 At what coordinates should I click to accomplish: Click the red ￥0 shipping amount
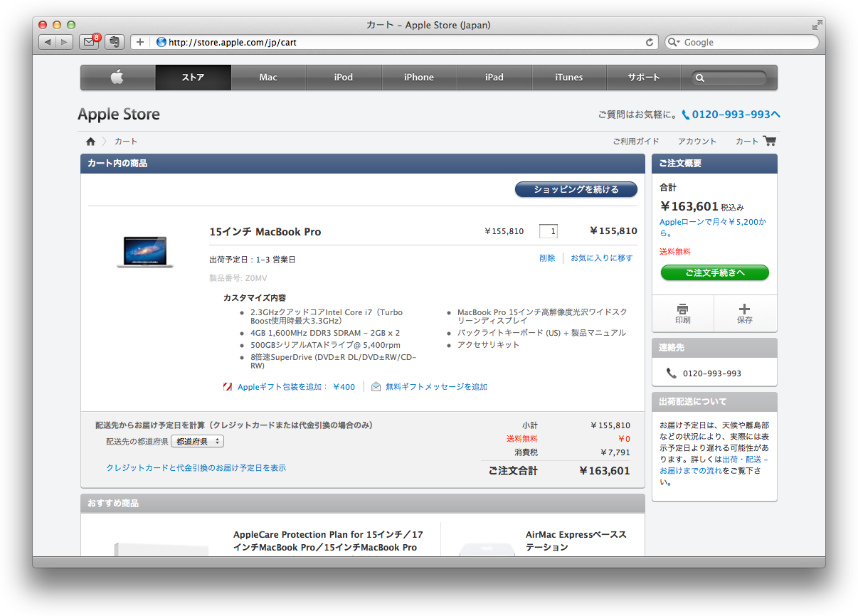tap(624, 439)
